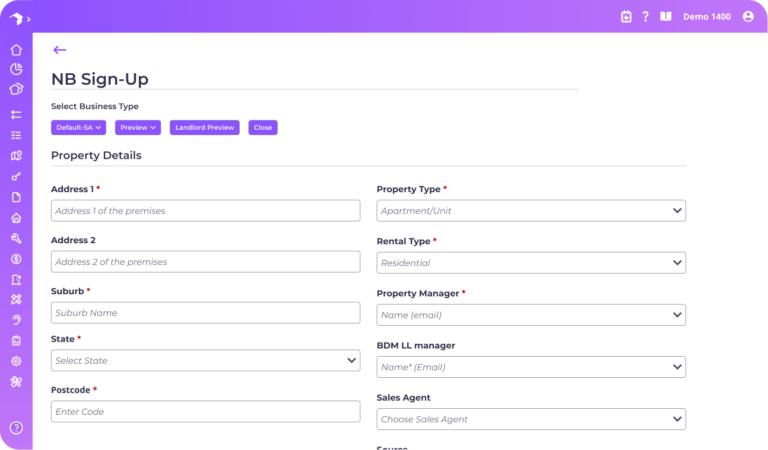The image size is (768, 450).
Task: Open the pie chart reports icon
Action: pos(16,69)
